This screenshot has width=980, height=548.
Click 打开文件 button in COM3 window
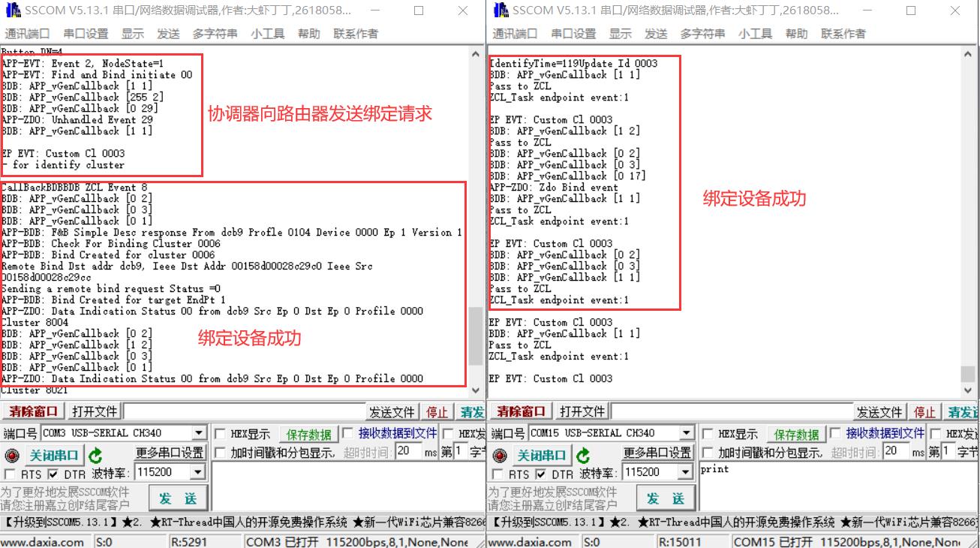[95, 411]
